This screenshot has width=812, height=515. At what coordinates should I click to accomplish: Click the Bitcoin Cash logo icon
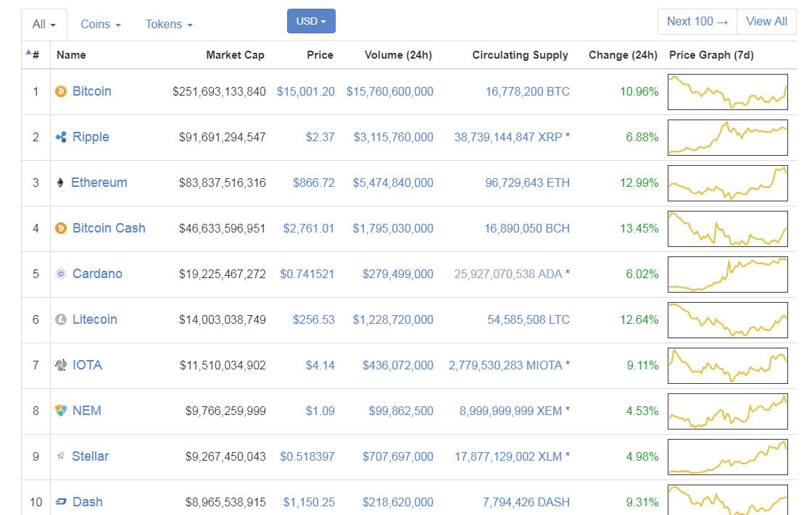pos(61,228)
